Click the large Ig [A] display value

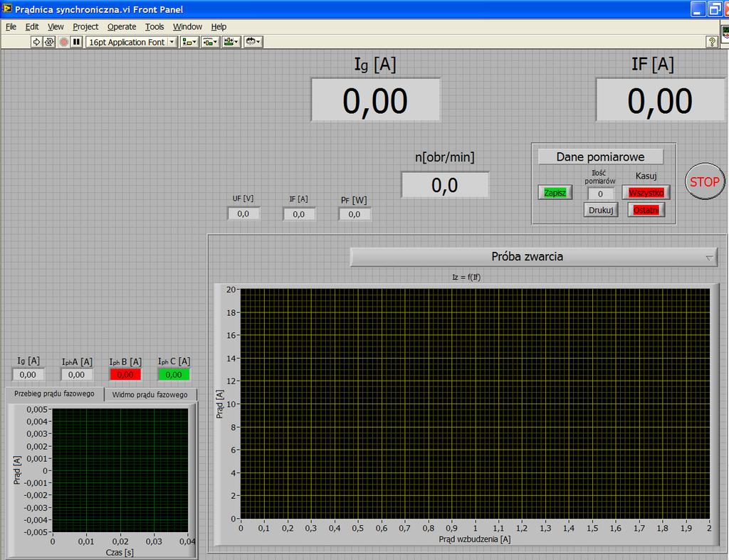tap(376, 100)
